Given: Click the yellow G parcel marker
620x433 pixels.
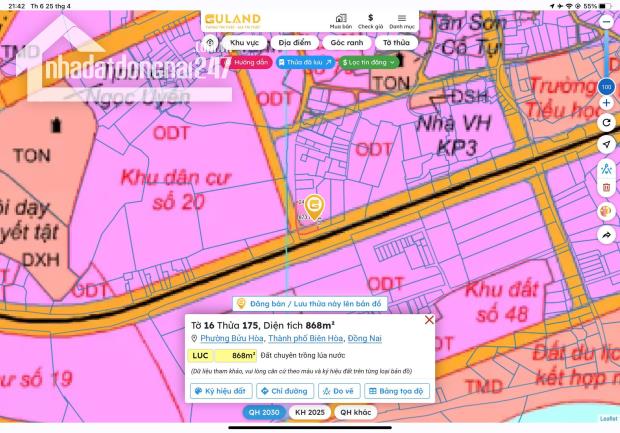Looking at the screenshot, I should pos(314,207).
